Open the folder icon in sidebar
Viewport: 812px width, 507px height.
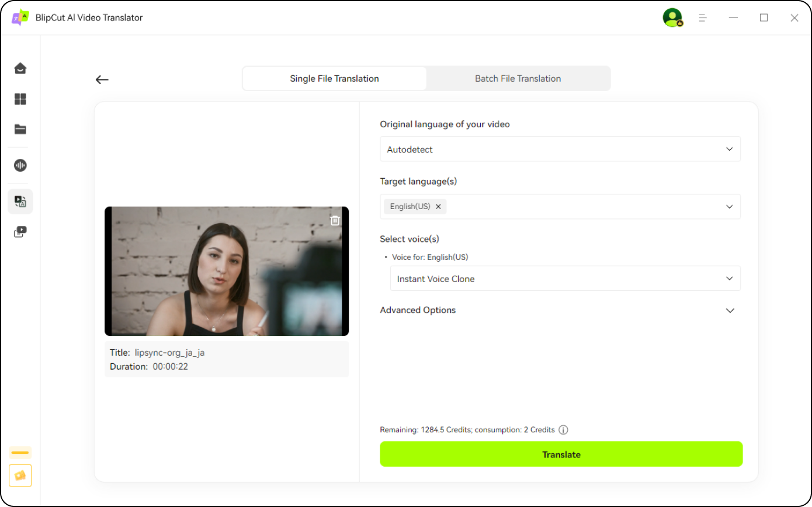[x=20, y=130]
